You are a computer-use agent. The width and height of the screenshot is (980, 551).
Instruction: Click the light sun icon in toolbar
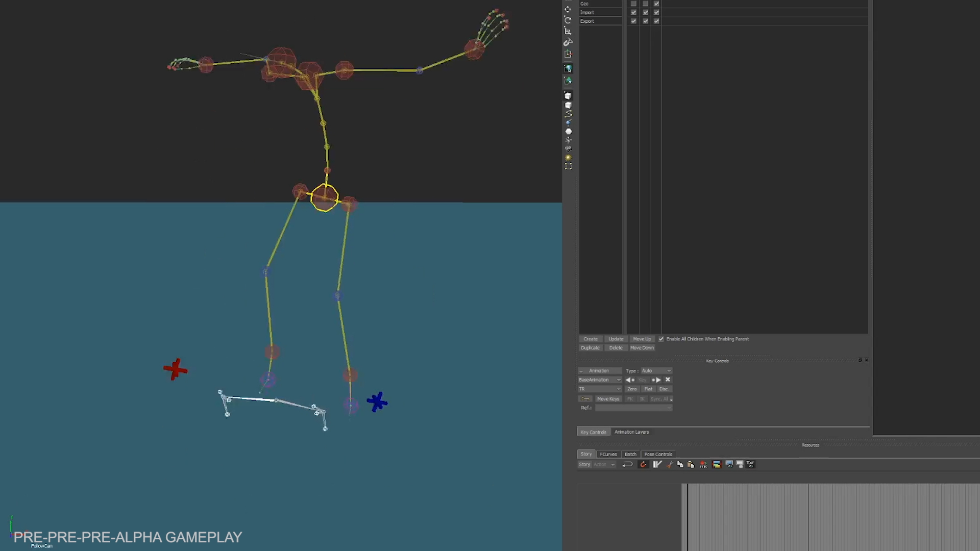[x=568, y=158]
